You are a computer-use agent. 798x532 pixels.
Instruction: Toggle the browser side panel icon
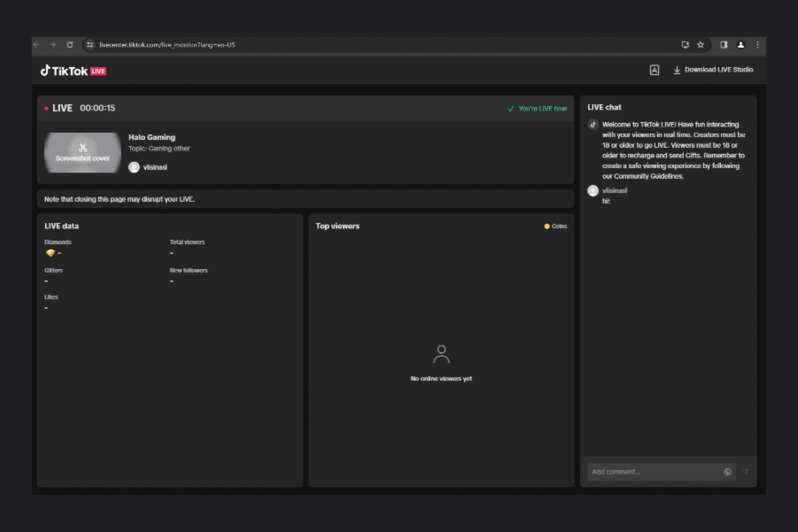tap(724, 45)
